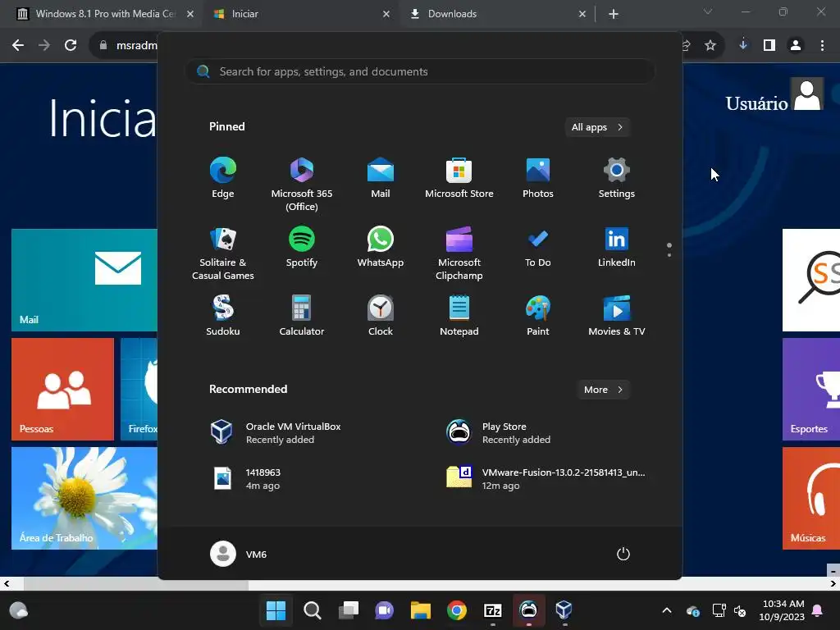Toggle the Chrome side panel
Screen dimensions: 840x630
pyautogui.click(x=769, y=46)
